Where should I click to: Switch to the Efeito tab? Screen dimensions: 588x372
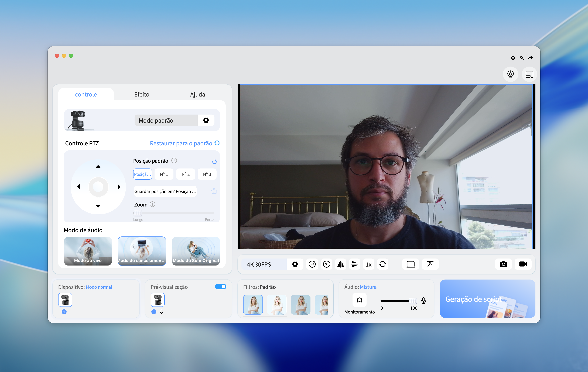[x=142, y=94]
